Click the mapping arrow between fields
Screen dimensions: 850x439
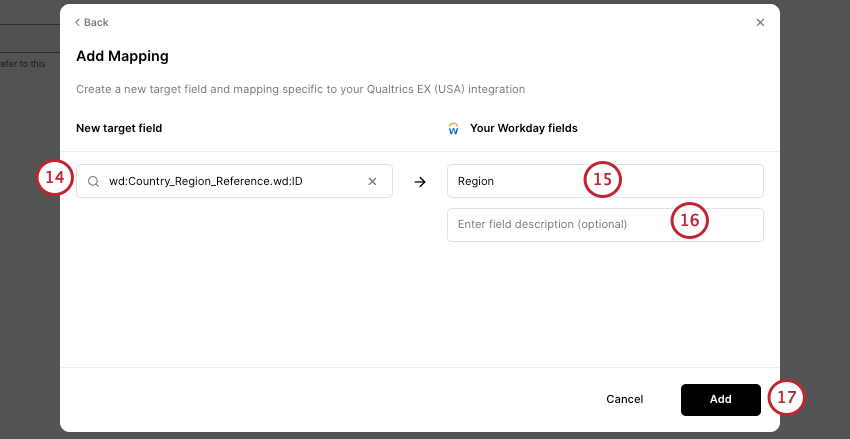pyautogui.click(x=420, y=182)
